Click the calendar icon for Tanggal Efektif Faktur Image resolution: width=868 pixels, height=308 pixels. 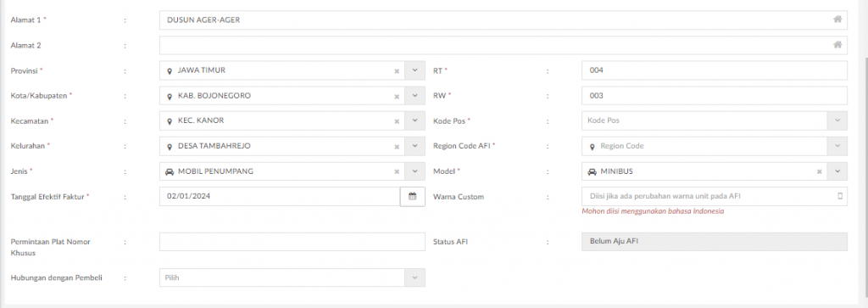(413, 196)
